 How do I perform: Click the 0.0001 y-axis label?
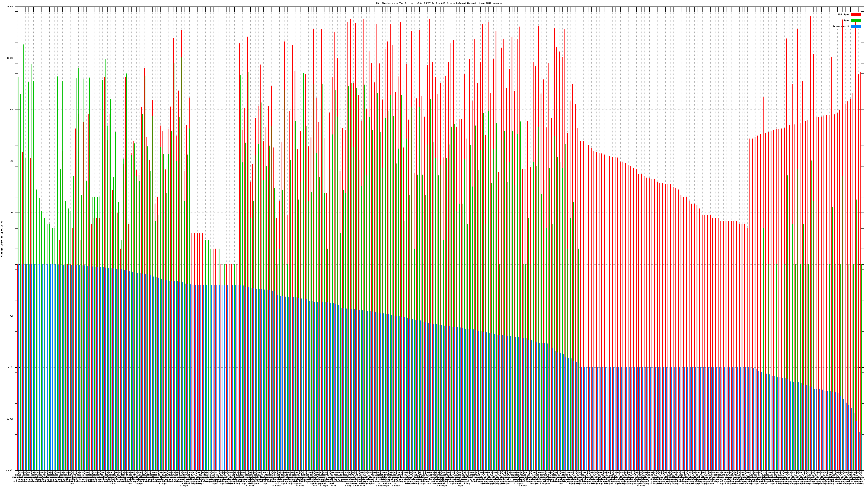coord(10,470)
